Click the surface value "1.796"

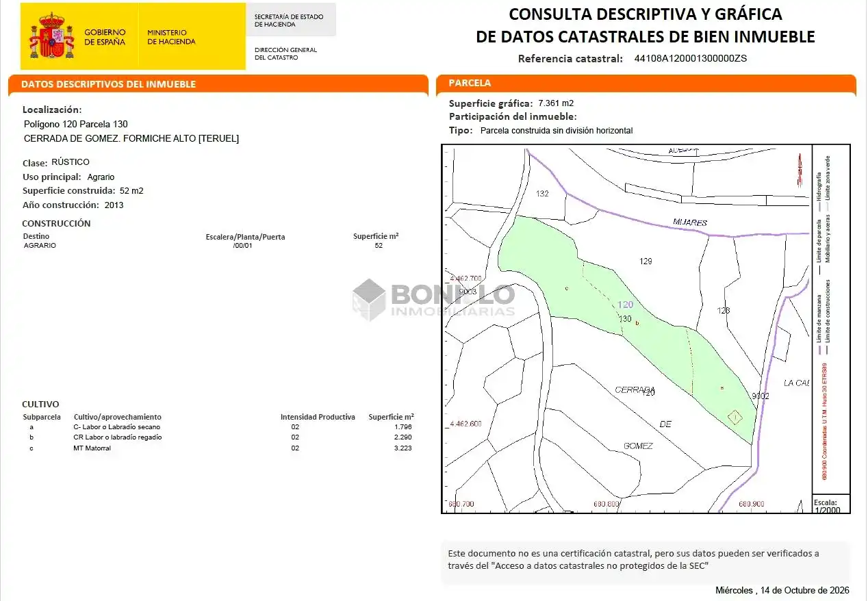[x=403, y=426]
